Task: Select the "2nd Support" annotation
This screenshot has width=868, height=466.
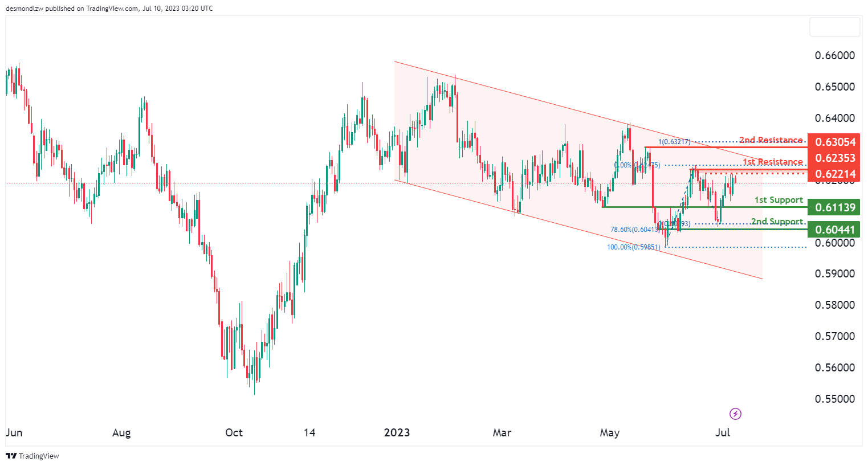Action: [x=777, y=222]
